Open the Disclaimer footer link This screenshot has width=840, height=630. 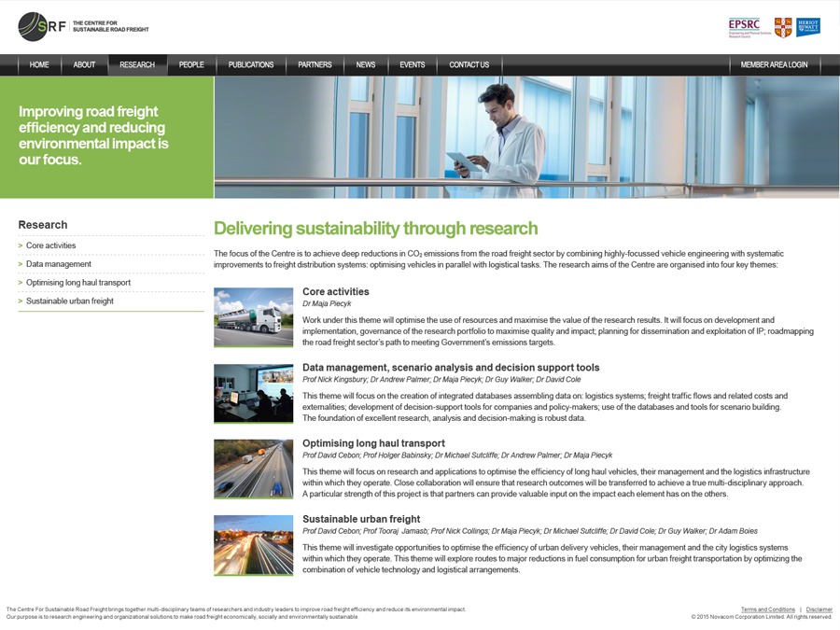819,609
